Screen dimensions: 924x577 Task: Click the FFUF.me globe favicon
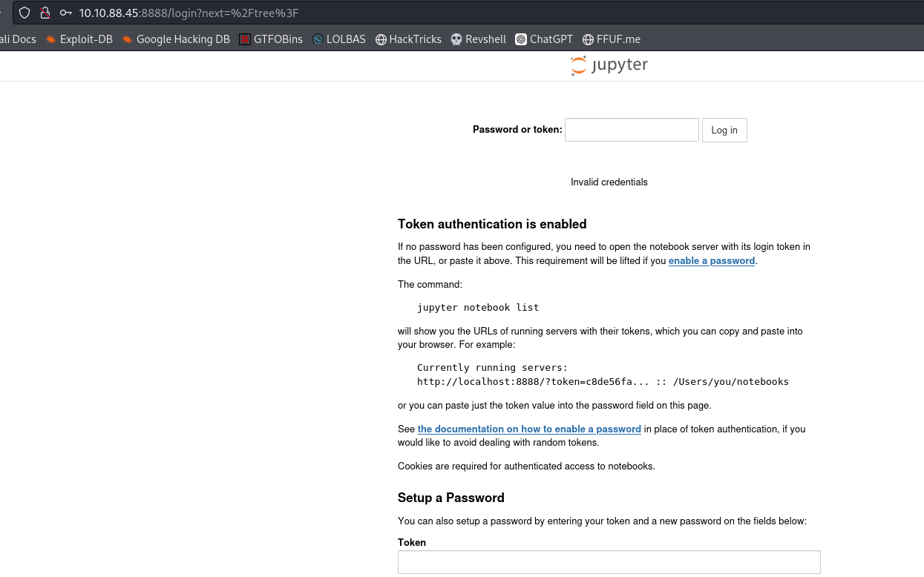(x=588, y=39)
